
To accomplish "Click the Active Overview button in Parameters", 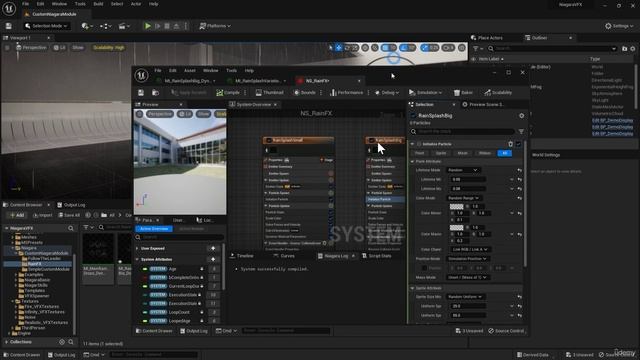I will 154,229.
